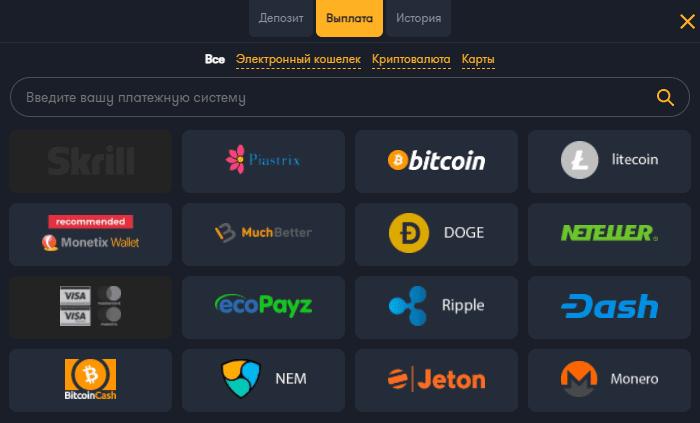Choose the NEM payment option
This screenshot has width=700, height=423.
click(x=263, y=379)
